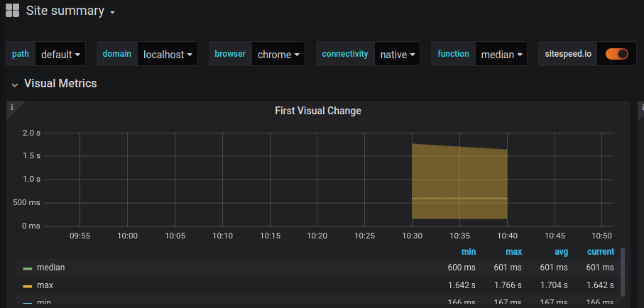
Task: Collapse the Visual Metrics row chevron
Action: point(15,84)
